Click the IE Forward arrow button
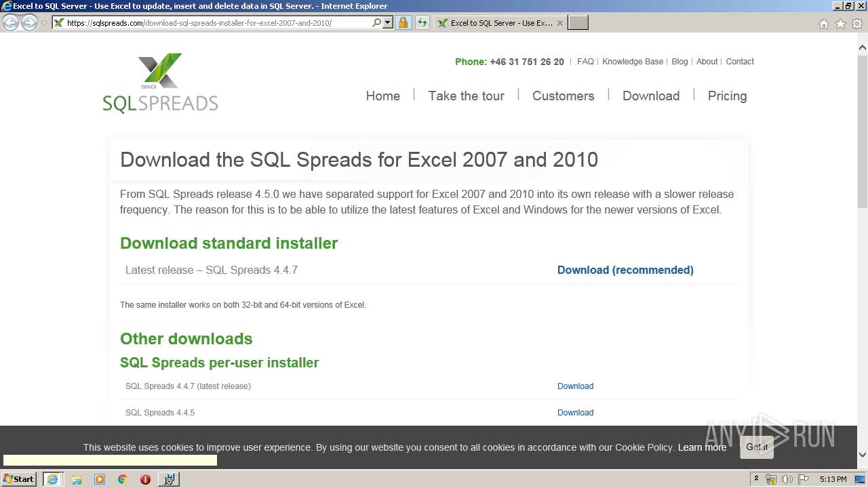Image resolution: width=868 pixels, height=488 pixels. coord(29,22)
